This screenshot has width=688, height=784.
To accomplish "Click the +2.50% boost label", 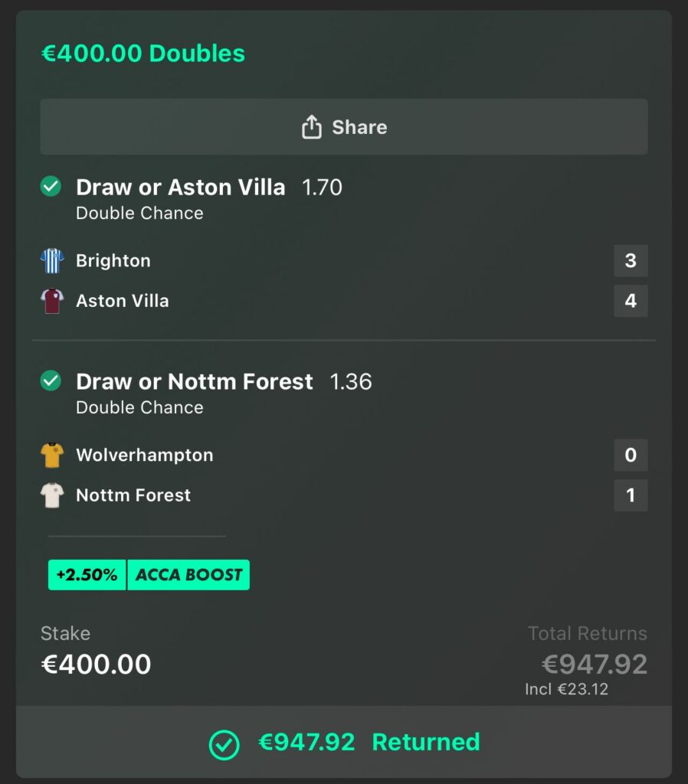I will (x=87, y=575).
